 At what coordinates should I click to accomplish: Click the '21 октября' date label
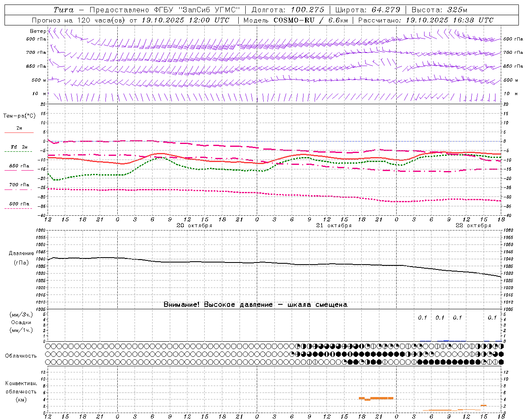pyautogui.click(x=334, y=226)
